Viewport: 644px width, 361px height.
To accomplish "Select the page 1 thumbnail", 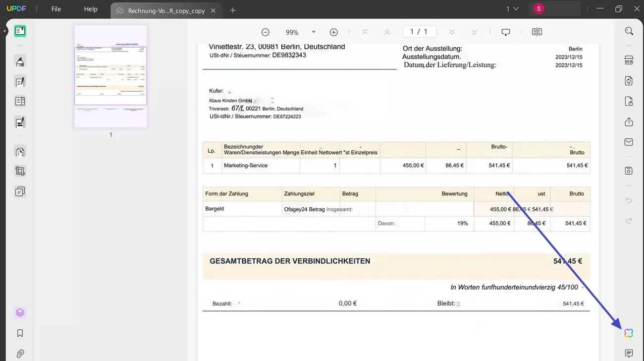I will 110,77.
